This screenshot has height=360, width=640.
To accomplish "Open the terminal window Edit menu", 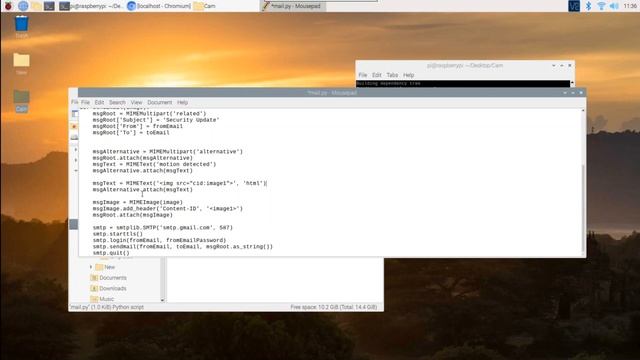I will coord(377,75).
